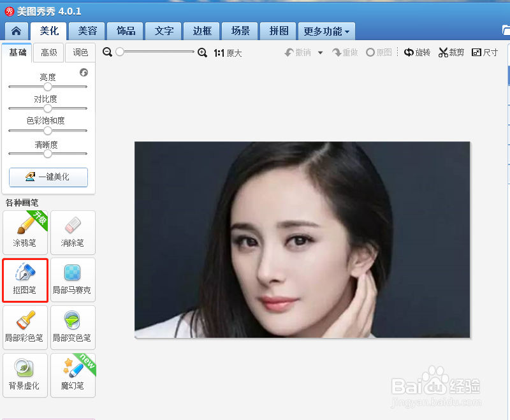Click the folder icon at top right
This screenshot has width=510, height=420.
pyautogui.click(x=506, y=30)
